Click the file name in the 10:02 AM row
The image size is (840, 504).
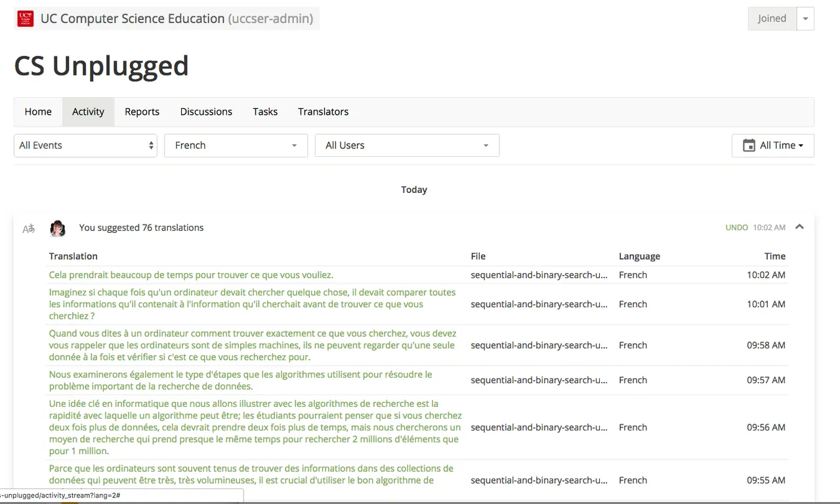pyautogui.click(x=539, y=275)
